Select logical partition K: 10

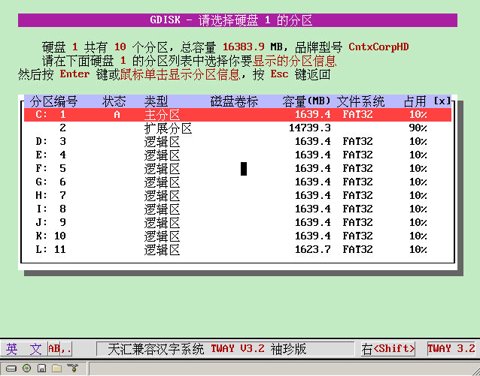(x=238, y=236)
